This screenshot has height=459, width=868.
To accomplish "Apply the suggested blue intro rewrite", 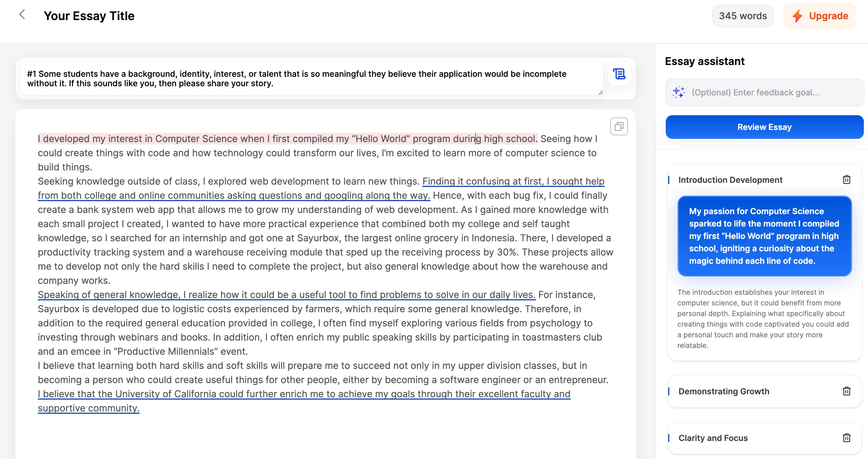I will coord(764,236).
